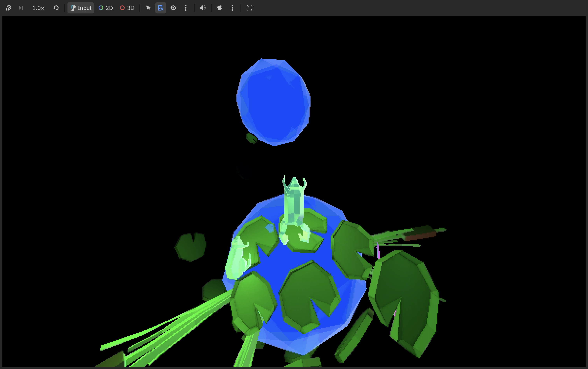
Task: Mute game audio with the speaker icon
Action: 203,8
